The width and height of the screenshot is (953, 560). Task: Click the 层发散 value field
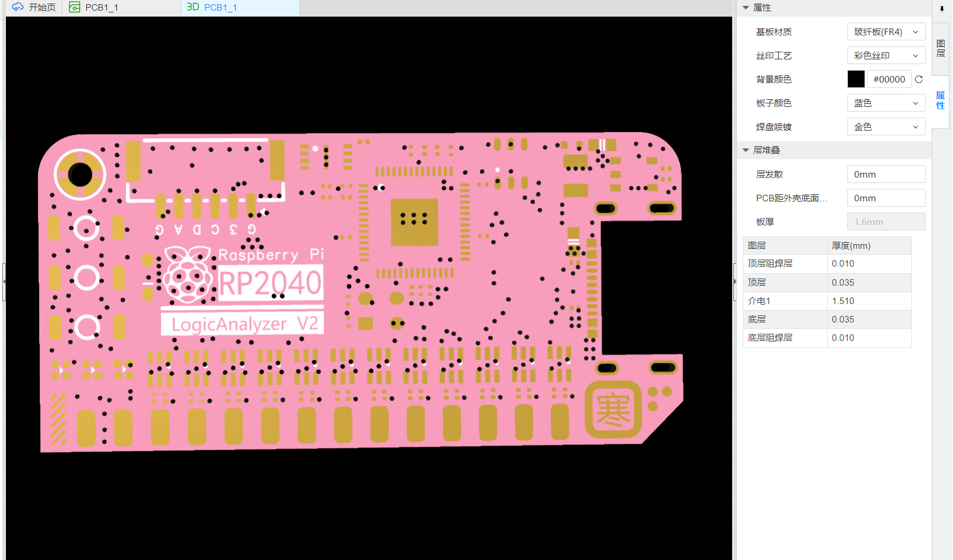coord(885,175)
